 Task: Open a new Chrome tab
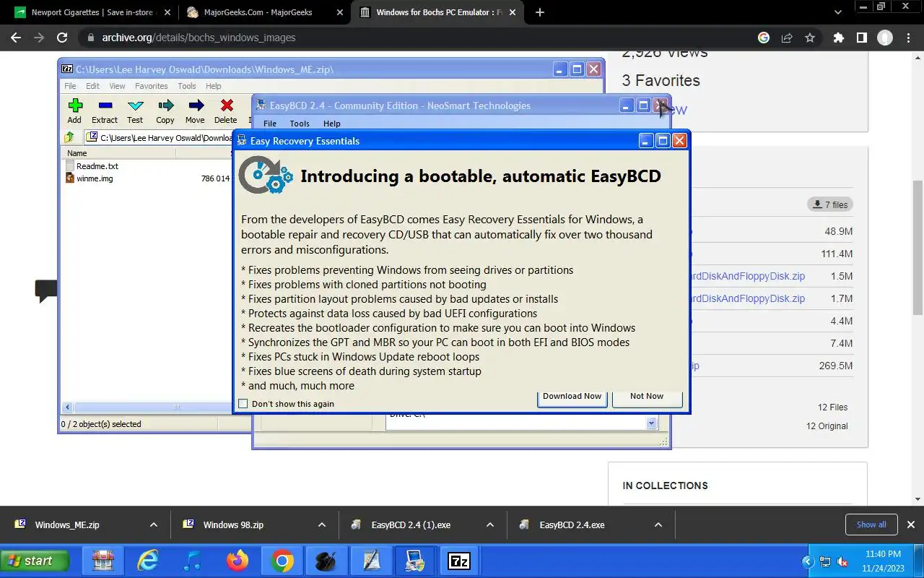pos(539,12)
